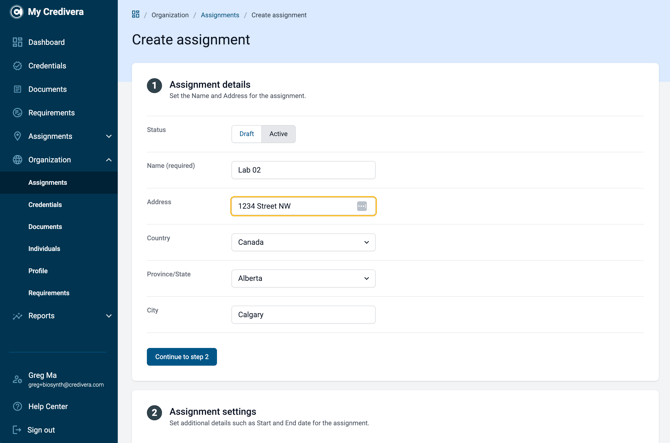Screen dimensions: 670x443
Task: Click the Dashboard grid icon in sidebar
Action: pyautogui.click(x=17, y=42)
